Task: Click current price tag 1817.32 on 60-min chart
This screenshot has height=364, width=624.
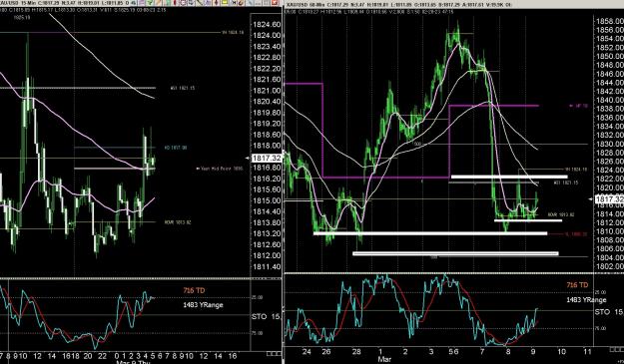Action: (x=609, y=199)
